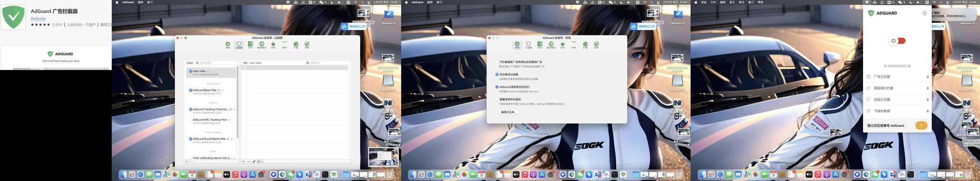Image resolution: width=980 pixels, height=181 pixels.
Task: Click pencil edit icon below the rules list
Action: click(254, 162)
